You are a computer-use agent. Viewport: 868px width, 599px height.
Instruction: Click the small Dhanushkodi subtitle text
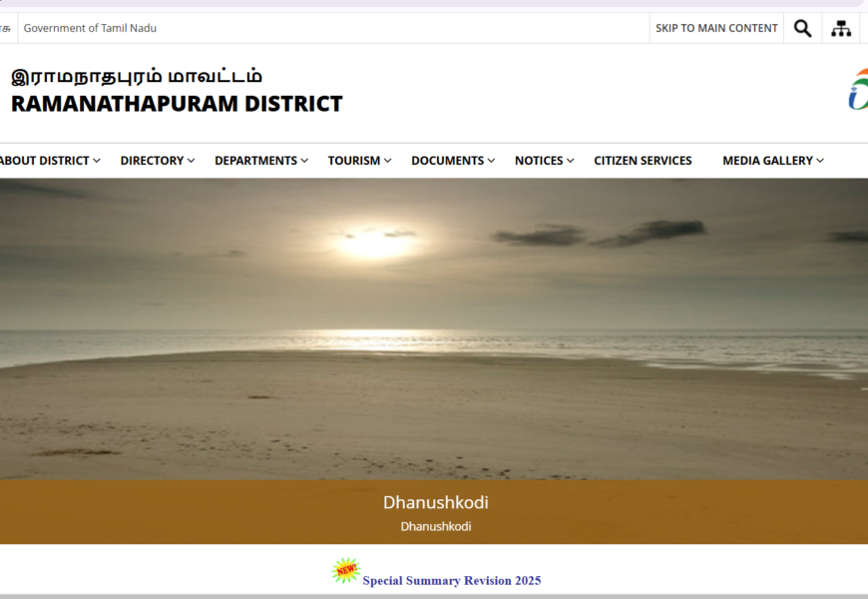(x=435, y=526)
